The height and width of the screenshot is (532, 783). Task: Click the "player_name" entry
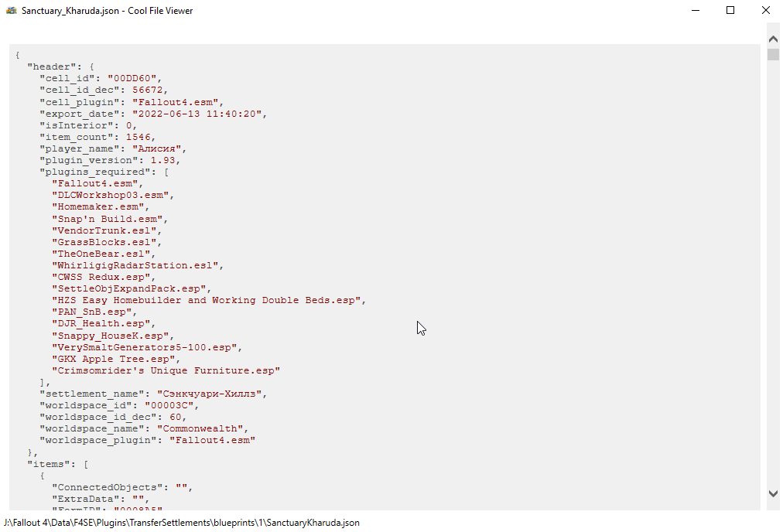[113, 148]
